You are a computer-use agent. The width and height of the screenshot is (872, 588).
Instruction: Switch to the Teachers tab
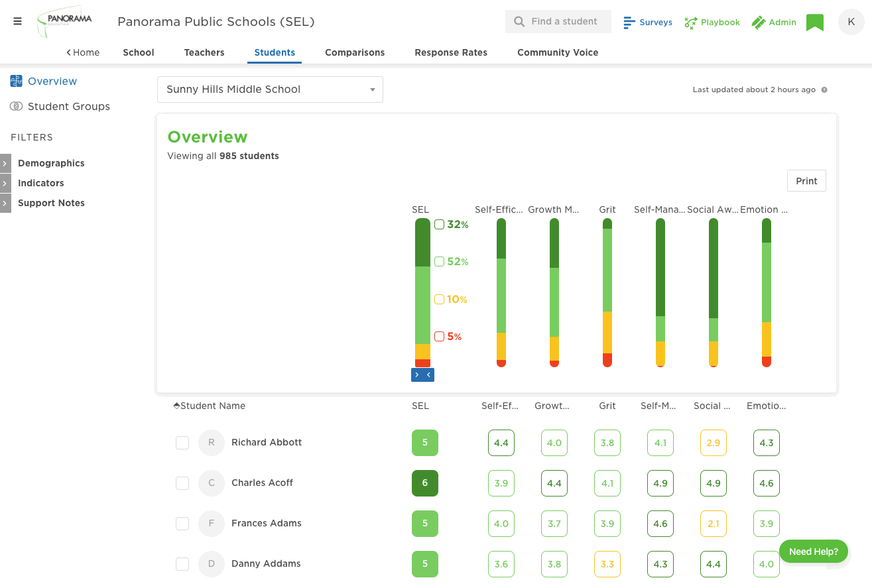(x=204, y=52)
